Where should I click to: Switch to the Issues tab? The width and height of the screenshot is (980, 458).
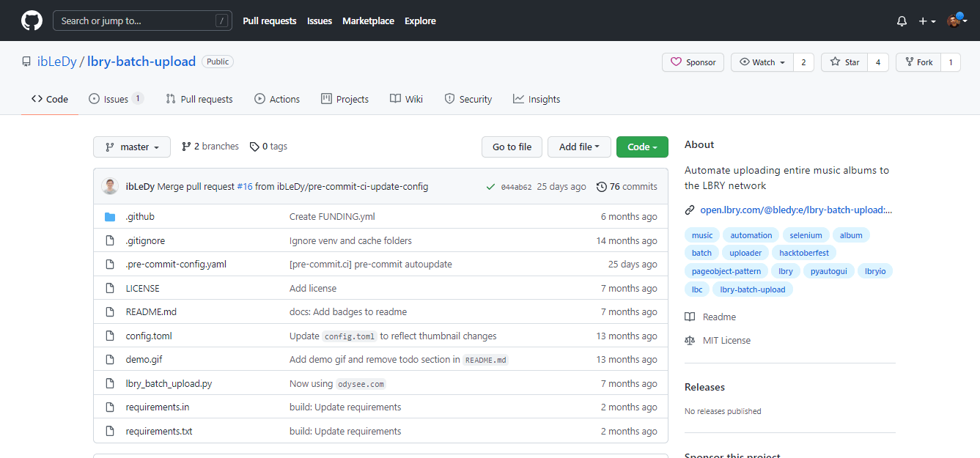(115, 99)
